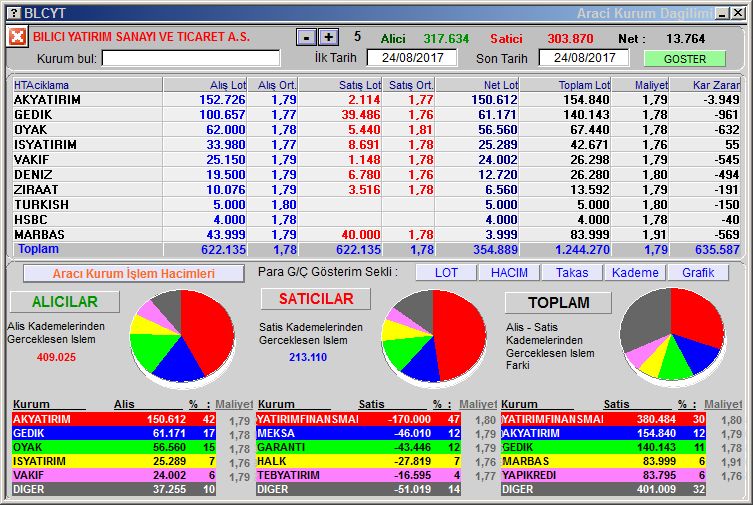Open the Takas view
The height and width of the screenshot is (505, 753).
571,273
